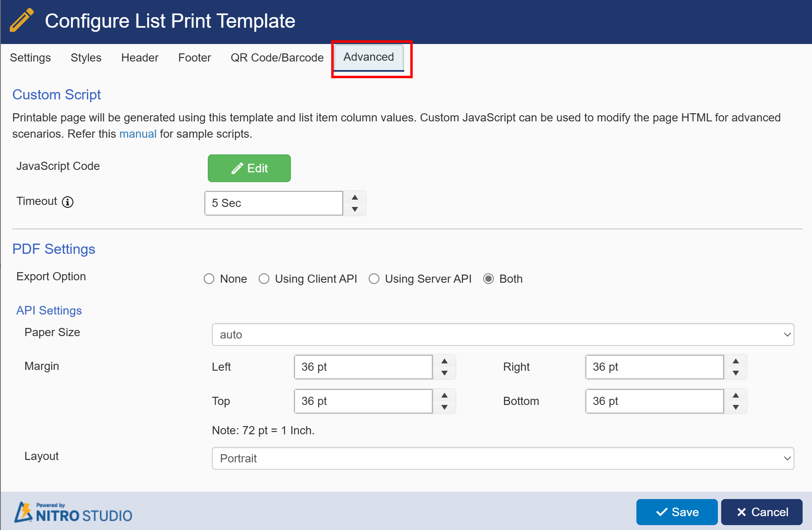Viewport: 812px width, 530px height.
Task: Click the 'Note: 72 pt = 1 Inch.' text
Action: [x=263, y=431]
